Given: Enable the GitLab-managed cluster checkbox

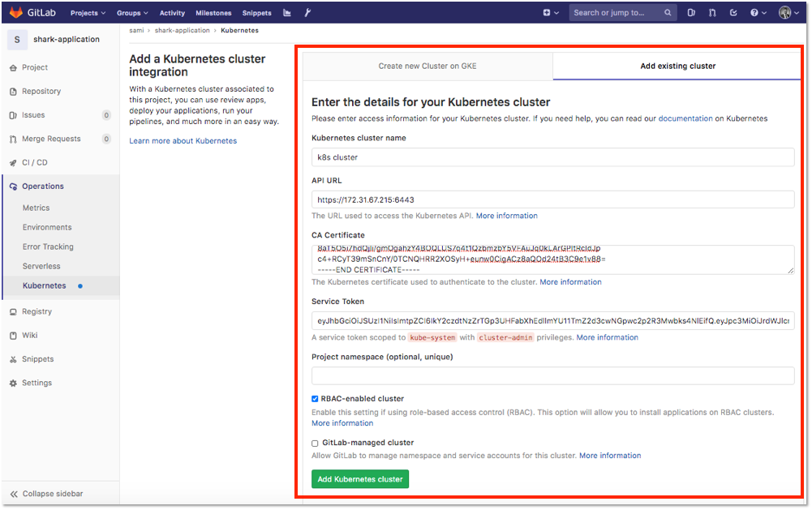Looking at the screenshot, I should click(315, 444).
